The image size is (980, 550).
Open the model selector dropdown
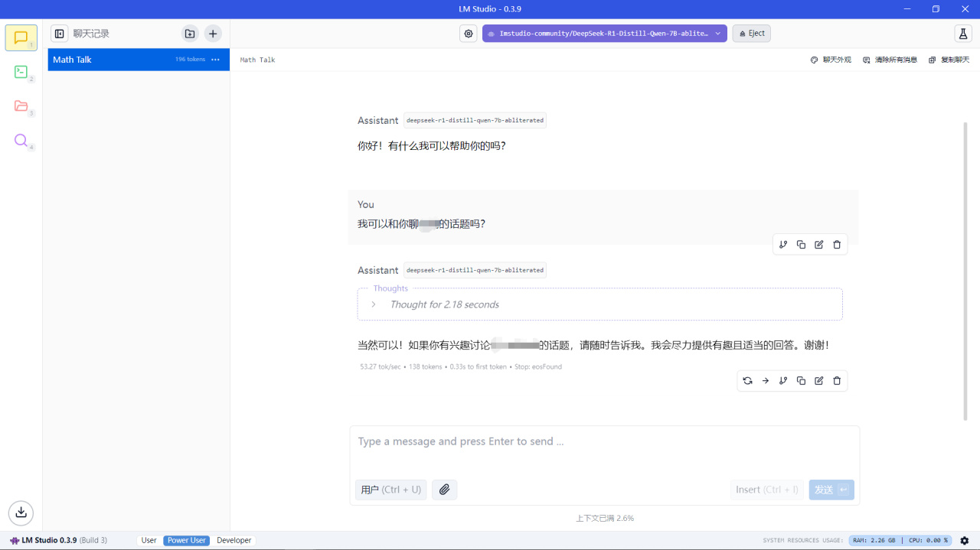605,34
